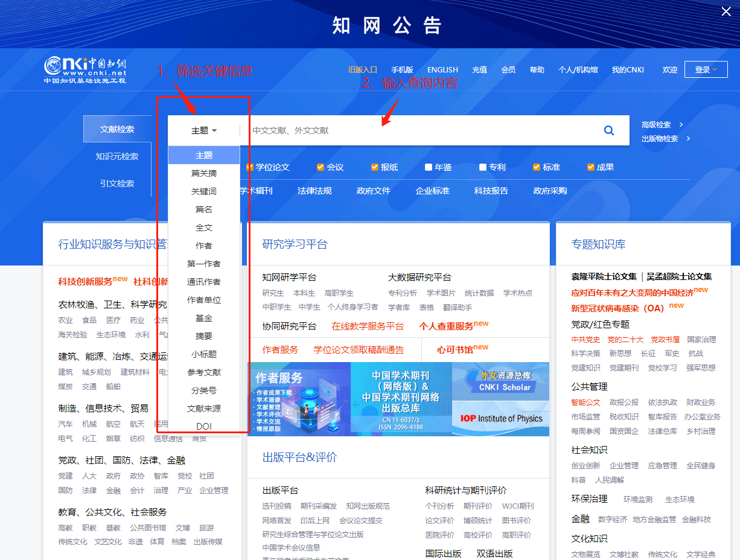Click the CNKI 中国知网 logo

click(85, 71)
